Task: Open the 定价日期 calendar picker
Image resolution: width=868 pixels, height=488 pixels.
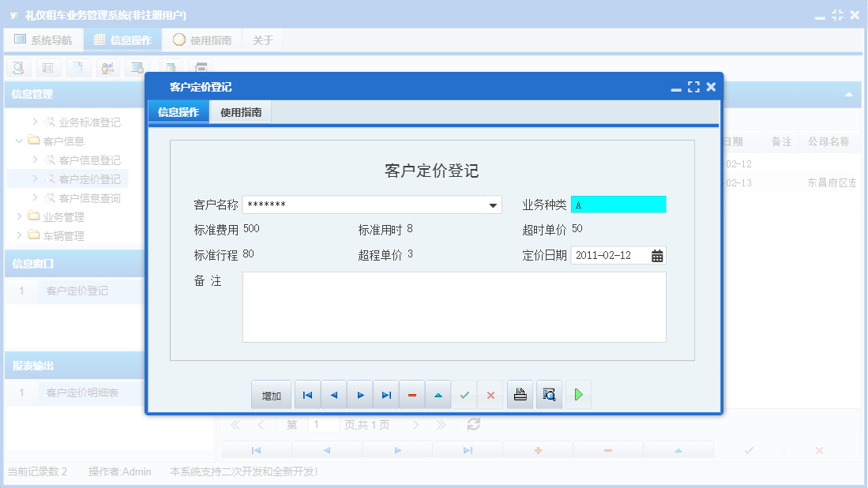Action: (x=658, y=255)
